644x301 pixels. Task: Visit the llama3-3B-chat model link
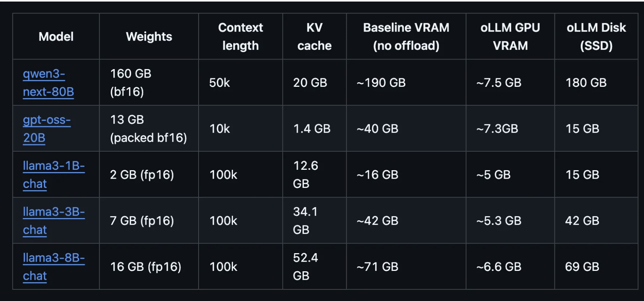click(54, 220)
